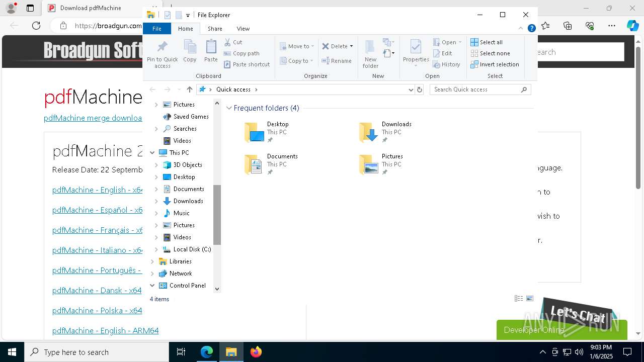The width and height of the screenshot is (644, 362).
Task: Open pdfMachine - English - ARM64 link
Action: 105,330
